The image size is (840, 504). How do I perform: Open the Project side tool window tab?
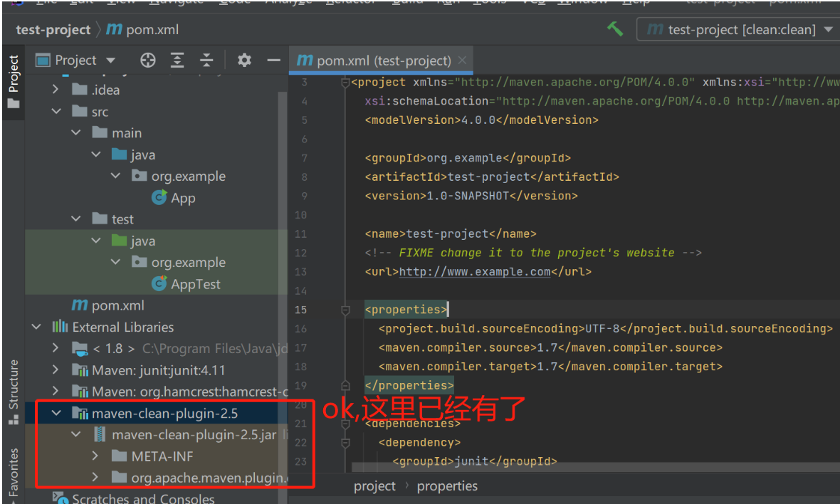pos(14,81)
